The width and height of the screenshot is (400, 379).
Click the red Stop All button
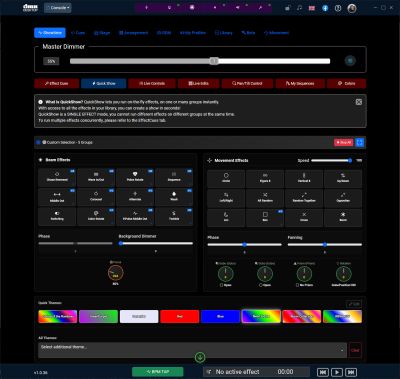[x=344, y=142]
